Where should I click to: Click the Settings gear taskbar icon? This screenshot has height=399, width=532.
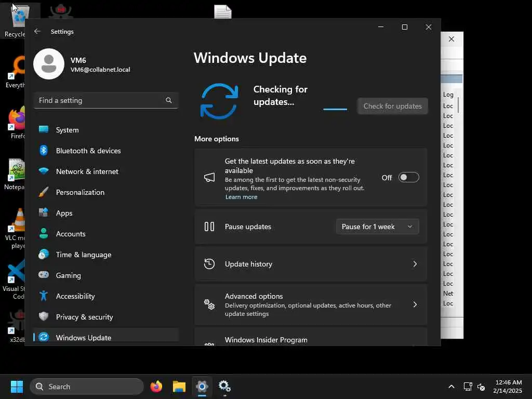tap(202, 387)
